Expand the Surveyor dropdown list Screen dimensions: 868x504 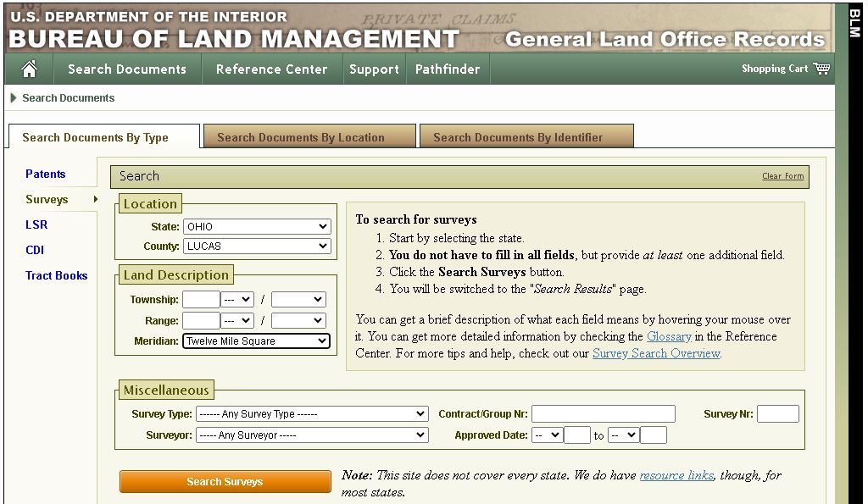click(311, 435)
